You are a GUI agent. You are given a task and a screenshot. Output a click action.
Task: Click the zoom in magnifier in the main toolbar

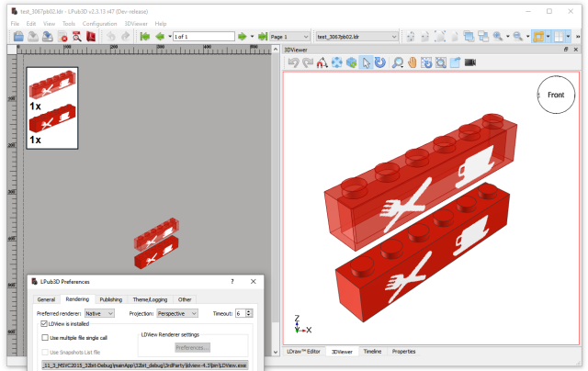(498, 37)
